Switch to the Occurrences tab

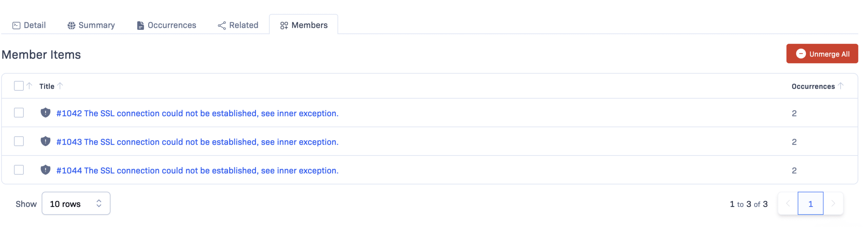(x=166, y=25)
